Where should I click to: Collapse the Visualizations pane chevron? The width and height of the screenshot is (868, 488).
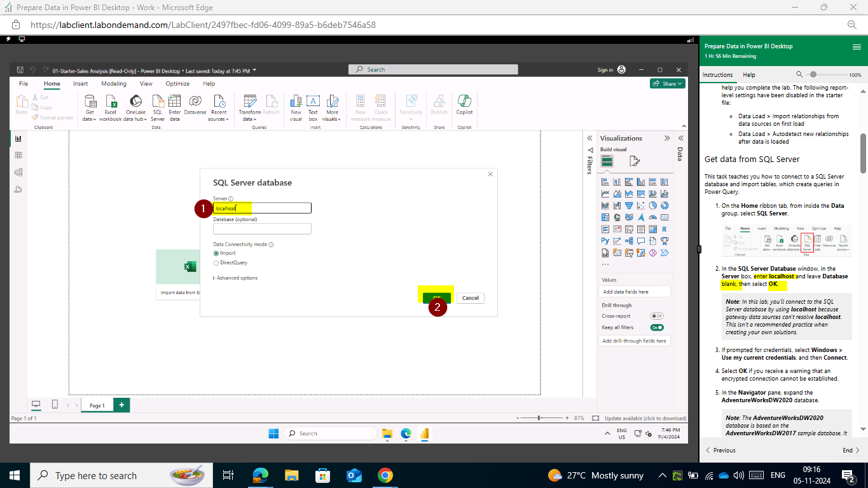click(x=667, y=138)
